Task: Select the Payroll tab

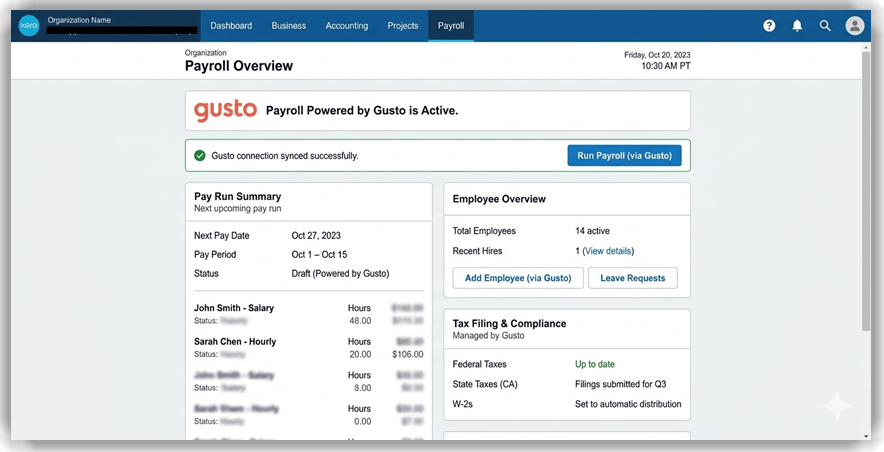Action: pos(451,26)
